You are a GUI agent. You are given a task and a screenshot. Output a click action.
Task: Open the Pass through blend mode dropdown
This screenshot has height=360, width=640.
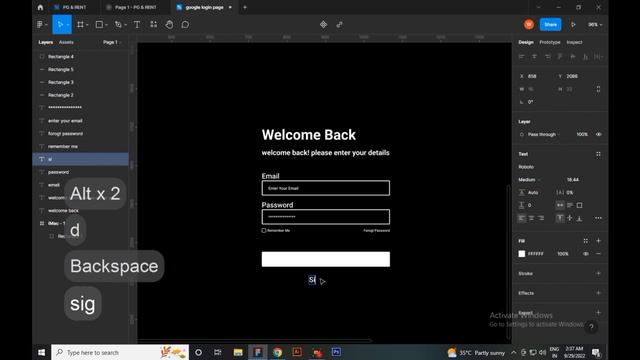click(544, 134)
